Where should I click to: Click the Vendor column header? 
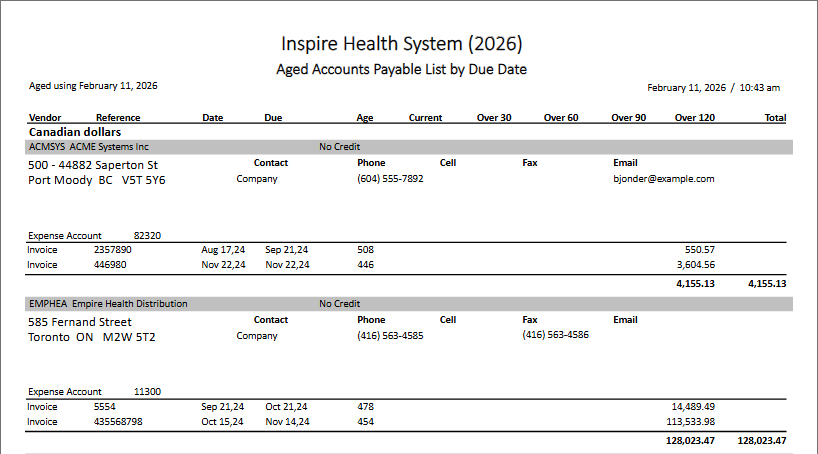coord(45,118)
